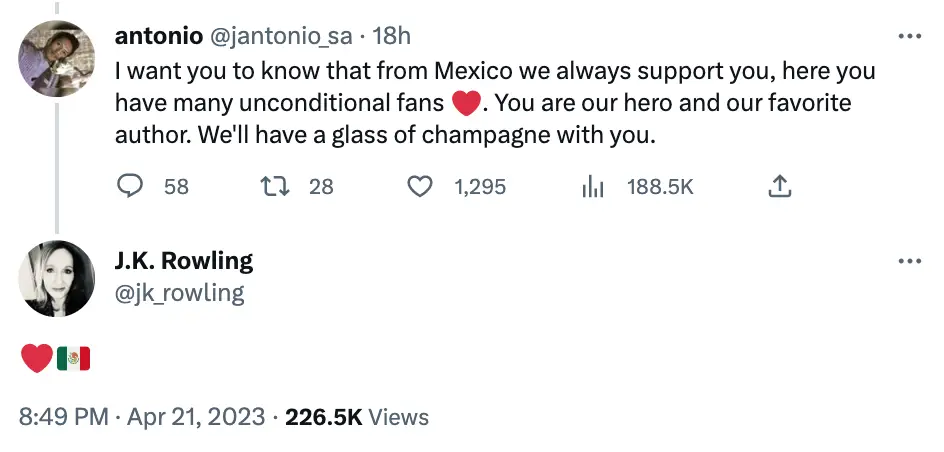Click the 226.5K Views count
944x452 pixels.
point(356,417)
